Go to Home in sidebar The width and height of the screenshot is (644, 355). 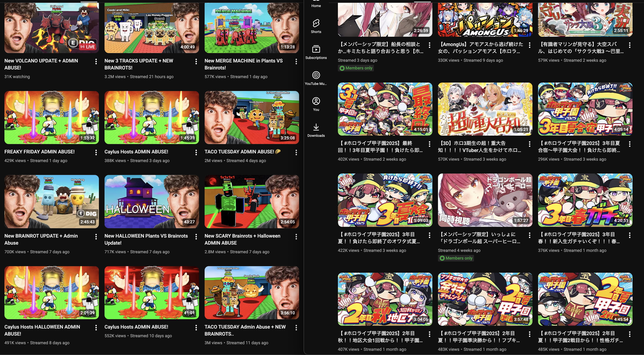(x=316, y=5)
